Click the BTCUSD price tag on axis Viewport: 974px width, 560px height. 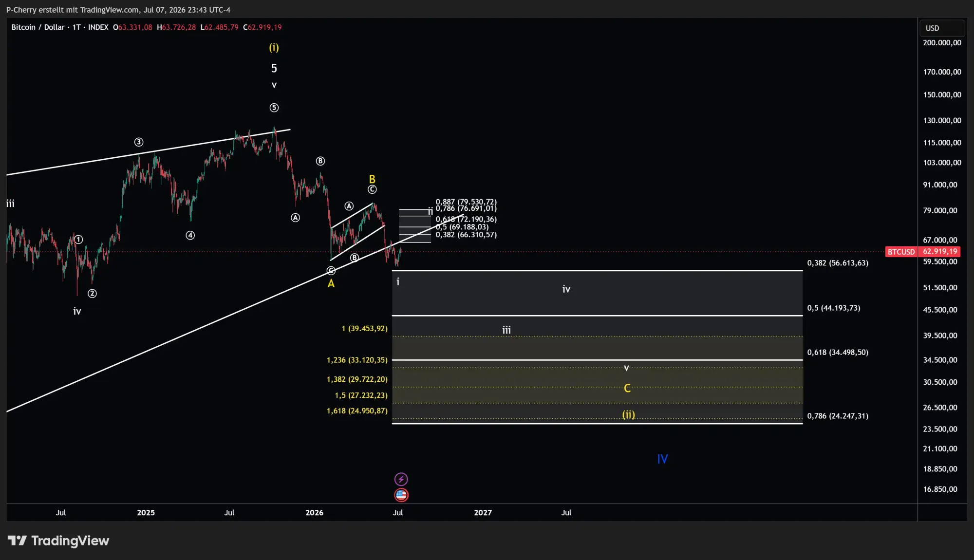[901, 252]
